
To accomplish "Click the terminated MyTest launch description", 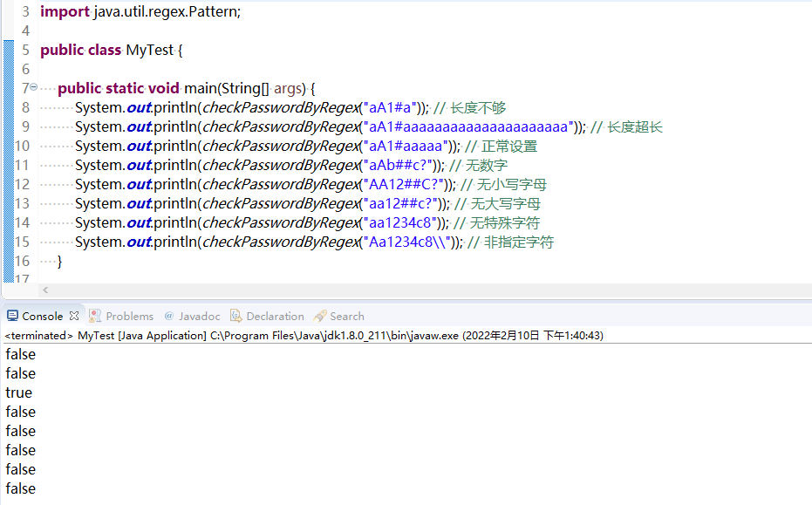I will pos(304,336).
